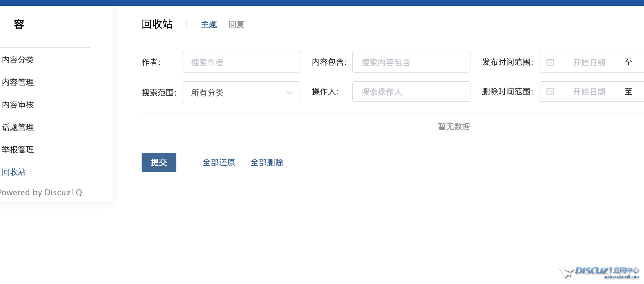The image size is (644, 284).
Task: Switch to the 回复 tab
Action: click(236, 24)
